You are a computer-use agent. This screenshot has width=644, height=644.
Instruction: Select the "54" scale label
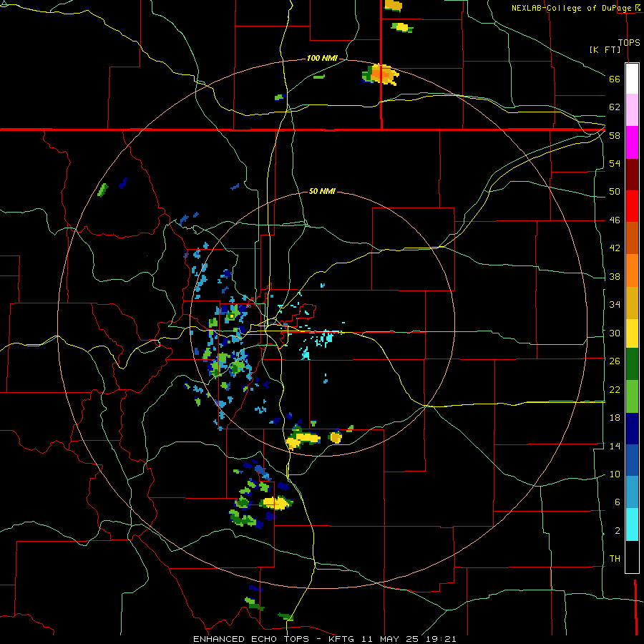[615, 163]
